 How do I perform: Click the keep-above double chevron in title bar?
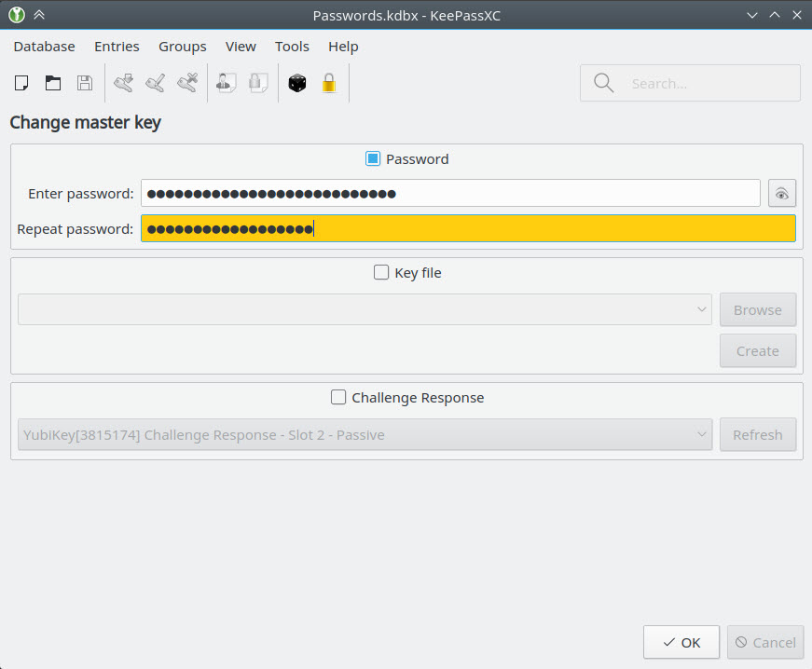[39, 15]
